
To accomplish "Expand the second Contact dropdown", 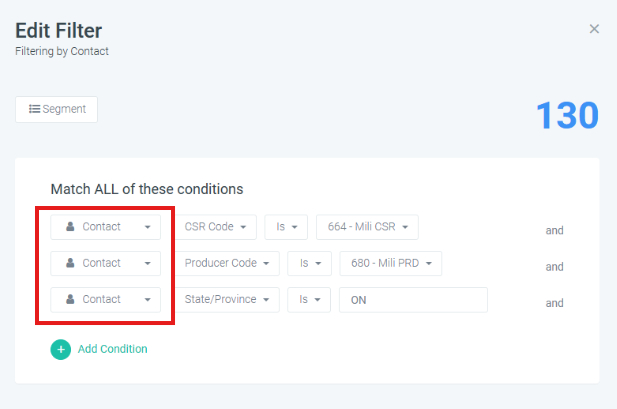I will [x=105, y=263].
